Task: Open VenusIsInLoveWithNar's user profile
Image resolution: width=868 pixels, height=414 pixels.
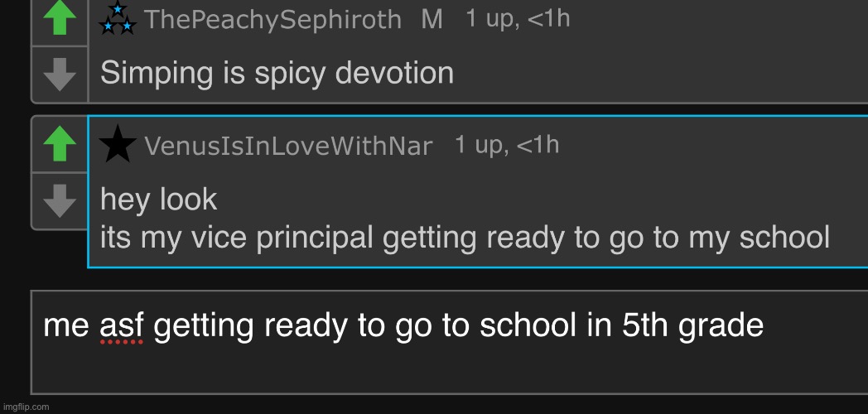Action: coord(288,147)
